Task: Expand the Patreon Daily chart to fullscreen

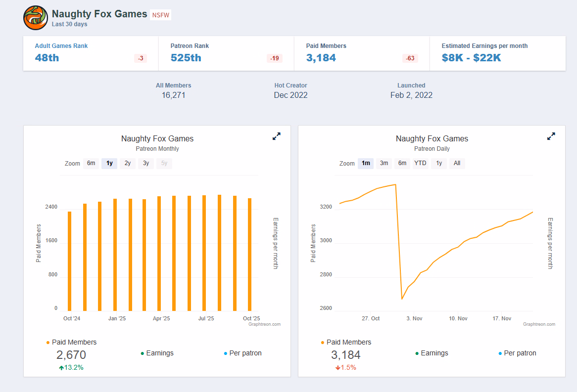Action: click(551, 136)
